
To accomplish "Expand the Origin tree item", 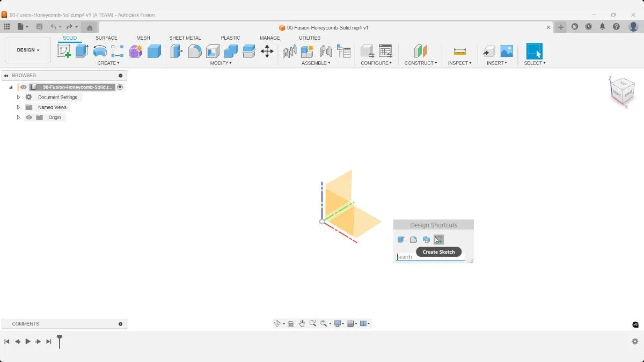I will 18,117.
